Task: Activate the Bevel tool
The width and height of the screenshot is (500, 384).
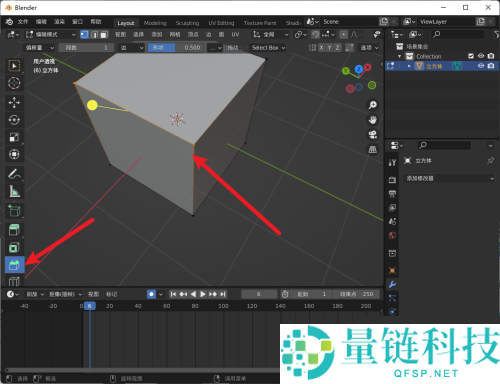Action: [x=15, y=265]
